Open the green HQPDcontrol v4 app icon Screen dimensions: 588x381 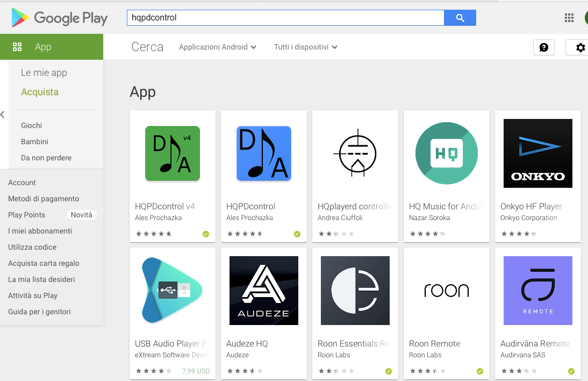pyautogui.click(x=173, y=153)
